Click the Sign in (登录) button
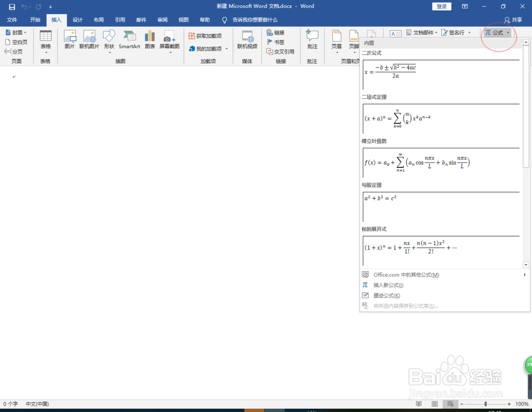Image resolution: width=532 pixels, height=412 pixels. coord(442,6)
